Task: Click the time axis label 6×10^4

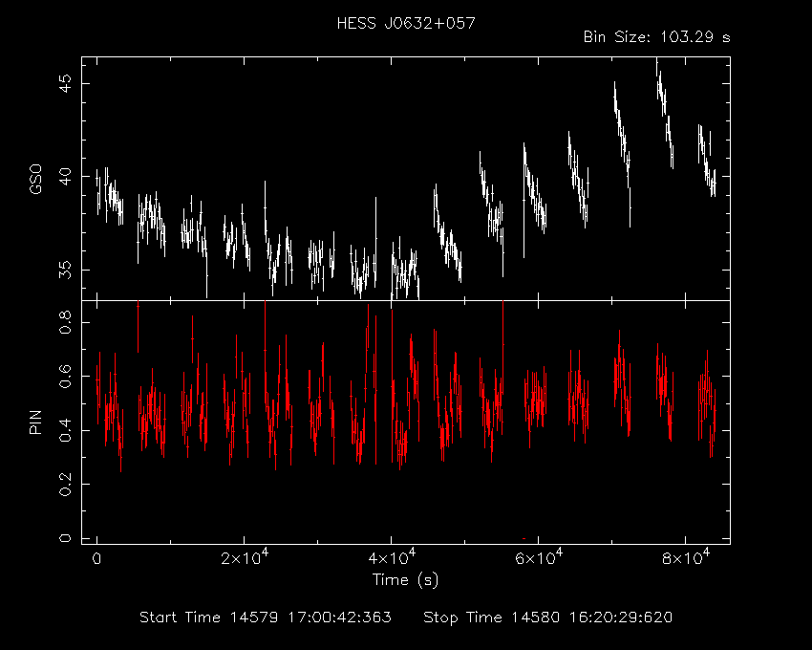Action: tap(539, 557)
